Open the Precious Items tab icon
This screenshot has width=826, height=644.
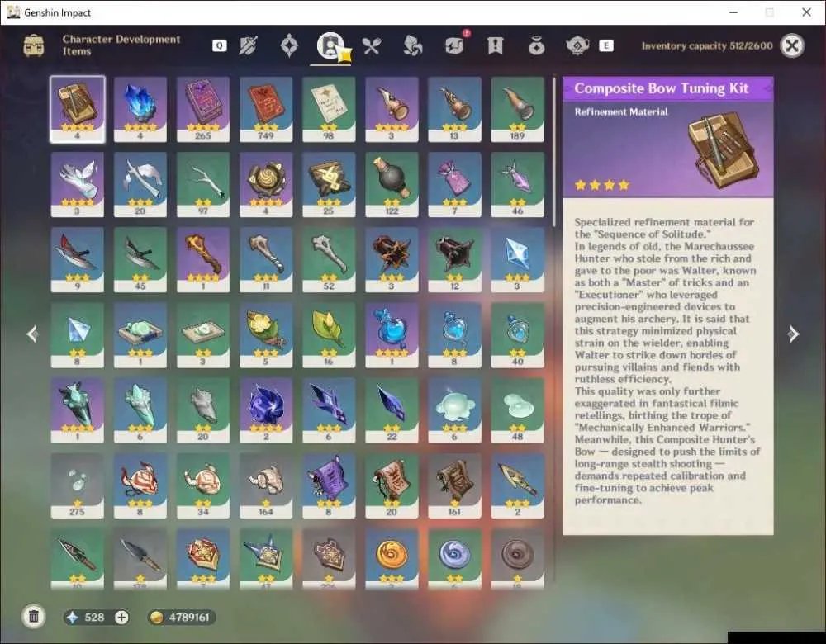click(536, 46)
